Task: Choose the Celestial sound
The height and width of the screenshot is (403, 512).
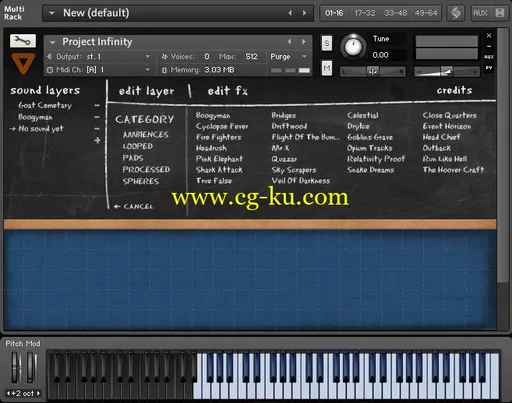Action: (x=363, y=115)
